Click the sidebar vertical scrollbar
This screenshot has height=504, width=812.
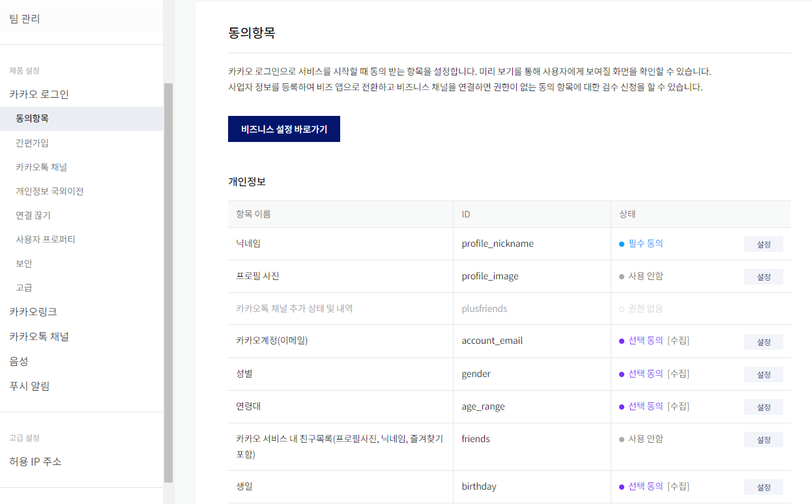[x=169, y=283]
